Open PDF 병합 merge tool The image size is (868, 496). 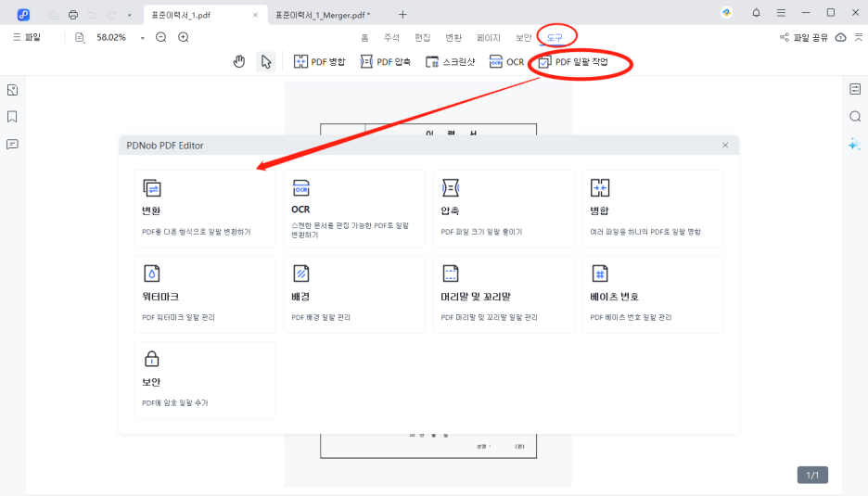[319, 61]
